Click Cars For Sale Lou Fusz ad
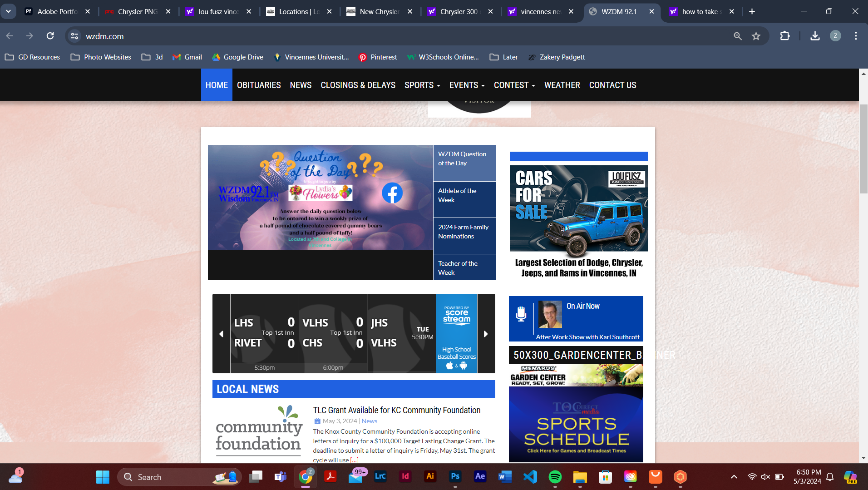This screenshot has height=490, width=868. [x=579, y=222]
